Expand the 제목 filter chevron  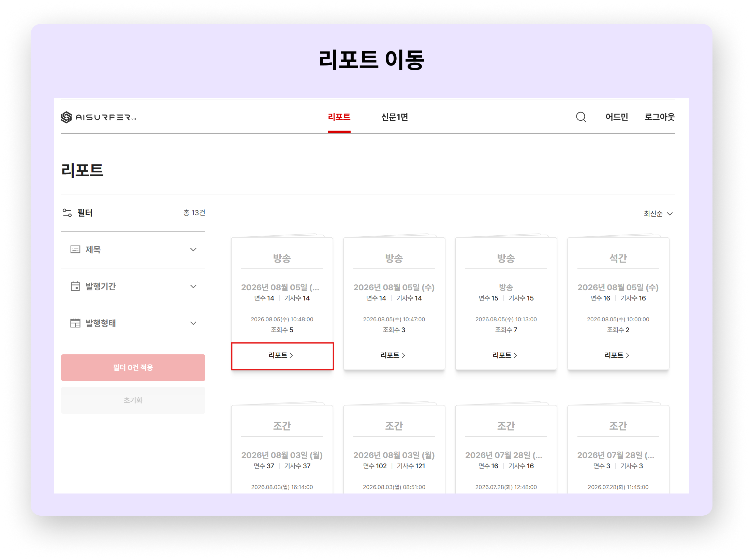[x=193, y=250]
